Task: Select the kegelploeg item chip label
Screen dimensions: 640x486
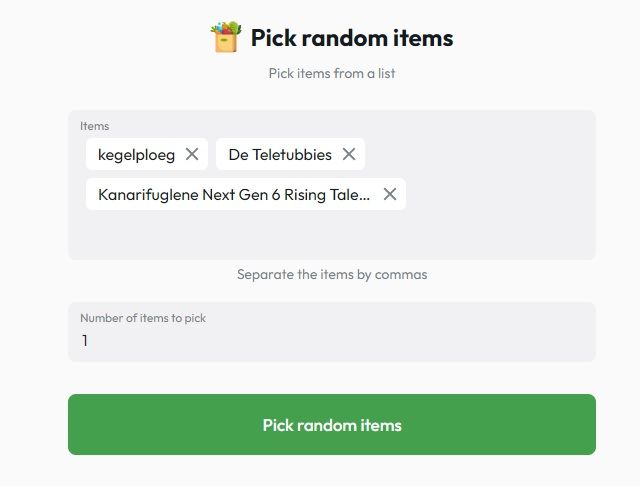Action: click(136, 155)
